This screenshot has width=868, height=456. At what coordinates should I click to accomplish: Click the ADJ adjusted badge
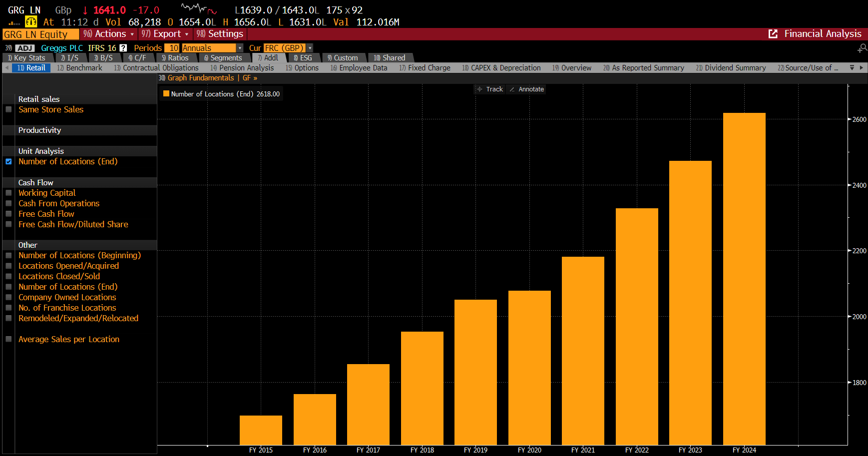pos(25,48)
